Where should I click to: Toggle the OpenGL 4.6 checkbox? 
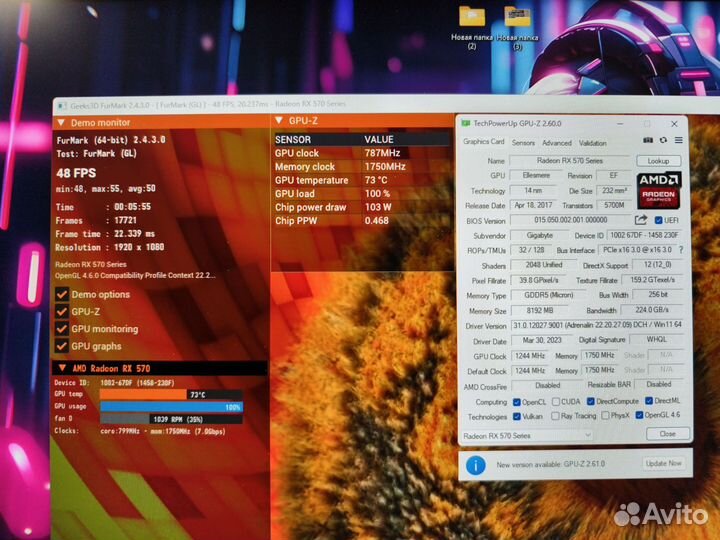(639, 415)
